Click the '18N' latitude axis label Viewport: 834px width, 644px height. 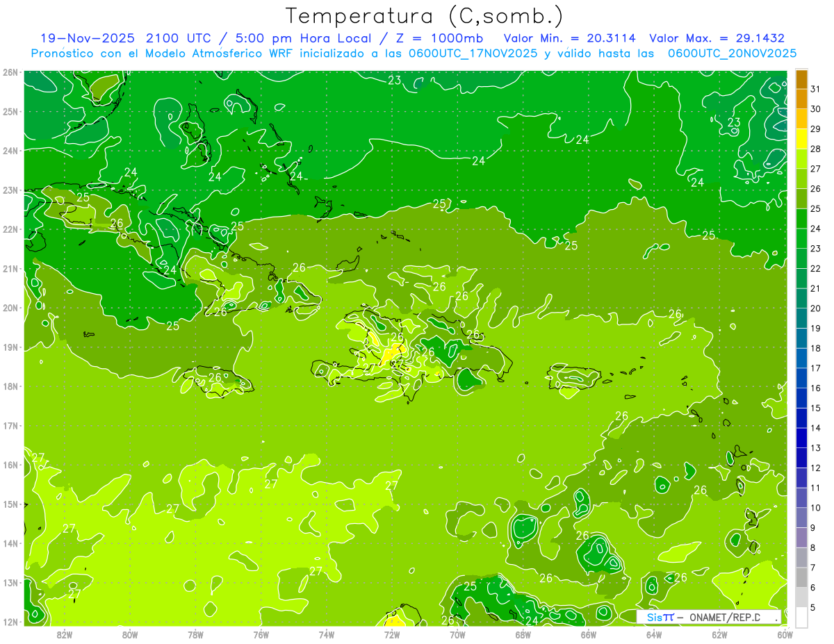point(11,386)
